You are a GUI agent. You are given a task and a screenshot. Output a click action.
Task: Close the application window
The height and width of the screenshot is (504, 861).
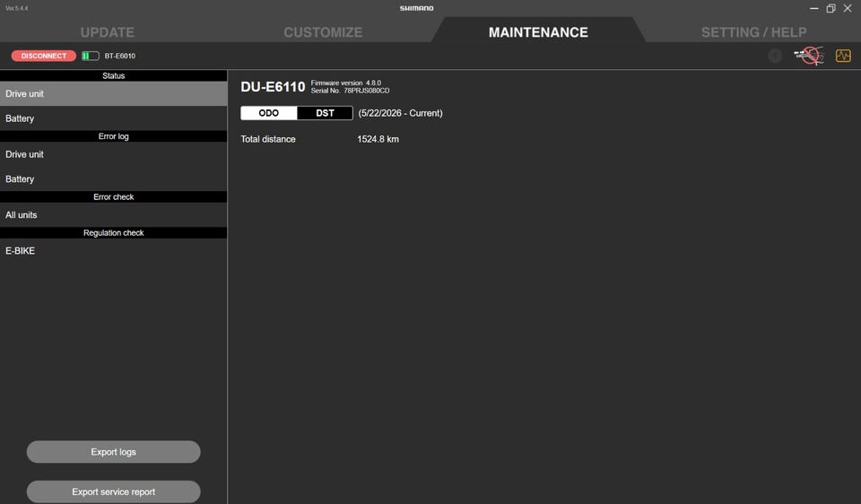click(848, 8)
